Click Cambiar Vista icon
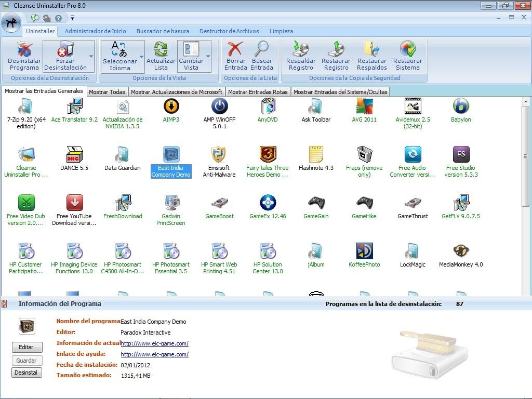Viewport: 532px width, 399px height. pyautogui.click(x=191, y=49)
